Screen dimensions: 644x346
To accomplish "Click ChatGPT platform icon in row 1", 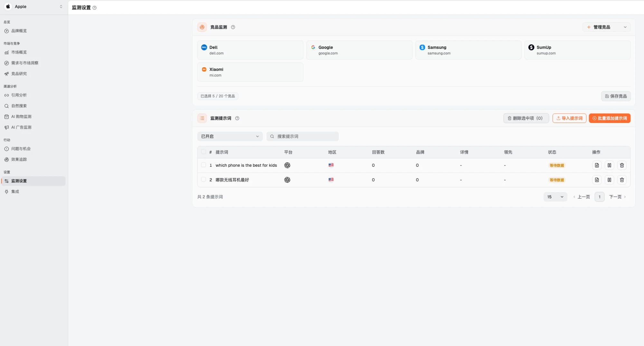I will [x=287, y=165].
